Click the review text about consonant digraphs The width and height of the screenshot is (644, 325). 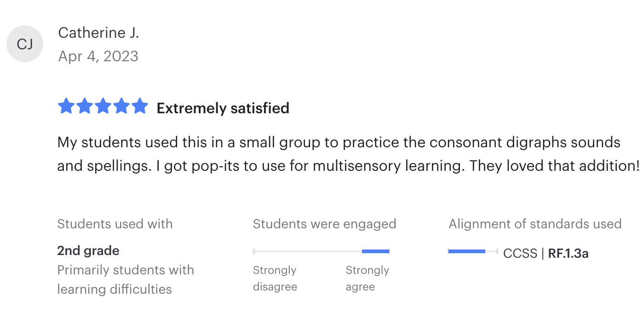(348, 154)
